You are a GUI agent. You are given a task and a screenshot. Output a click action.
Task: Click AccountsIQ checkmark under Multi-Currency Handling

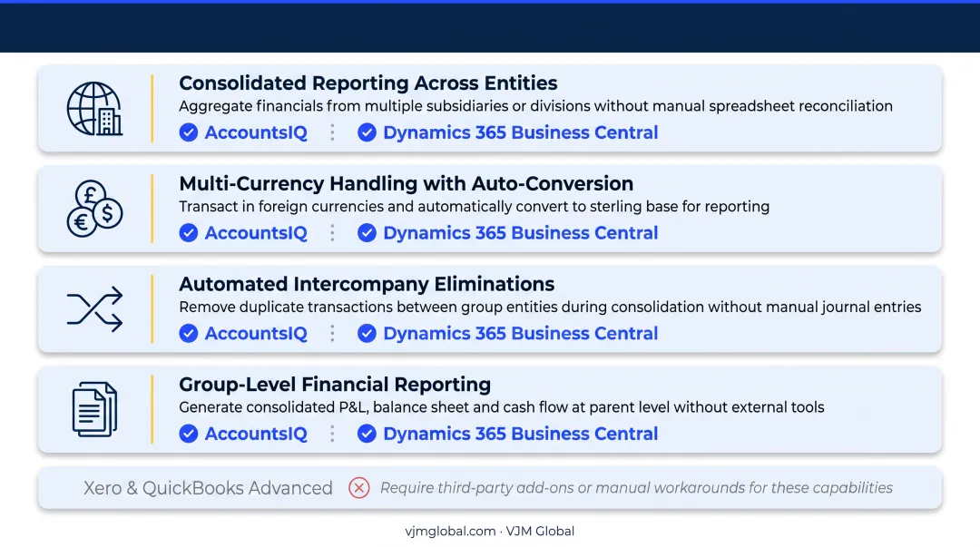point(189,233)
